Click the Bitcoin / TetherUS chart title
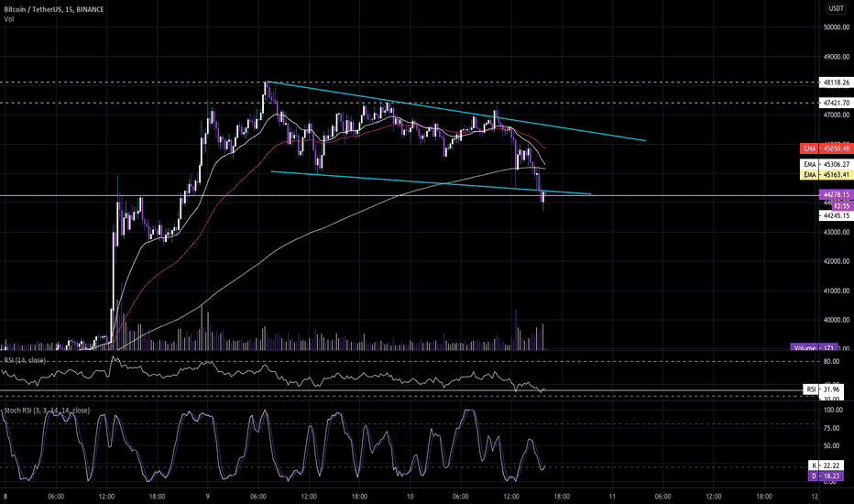Viewport: 854px width, 504px height. click(x=54, y=9)
